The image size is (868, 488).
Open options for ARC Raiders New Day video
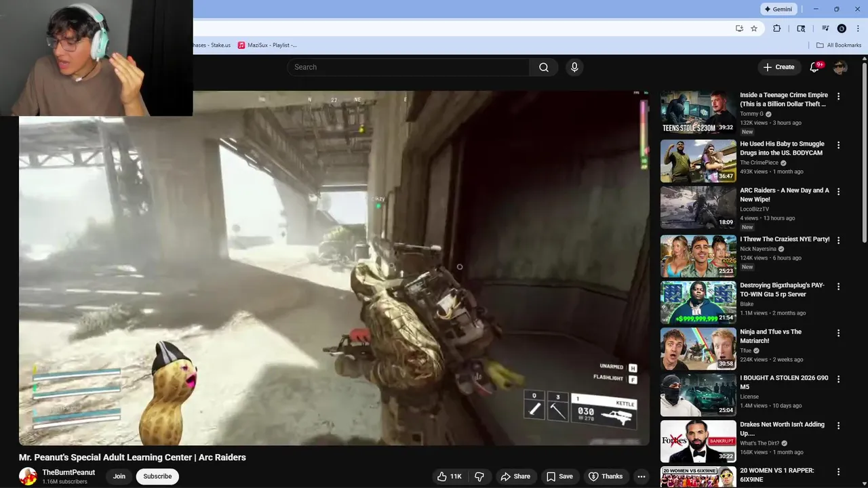838,192
